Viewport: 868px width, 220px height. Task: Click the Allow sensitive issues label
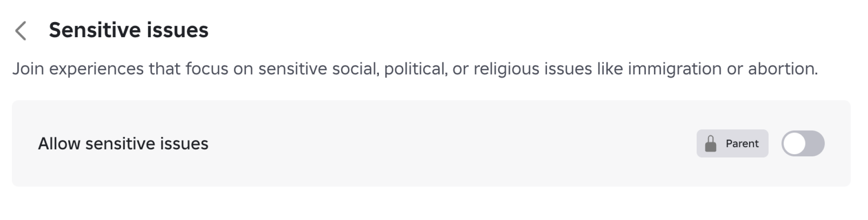tap(123, 144)
